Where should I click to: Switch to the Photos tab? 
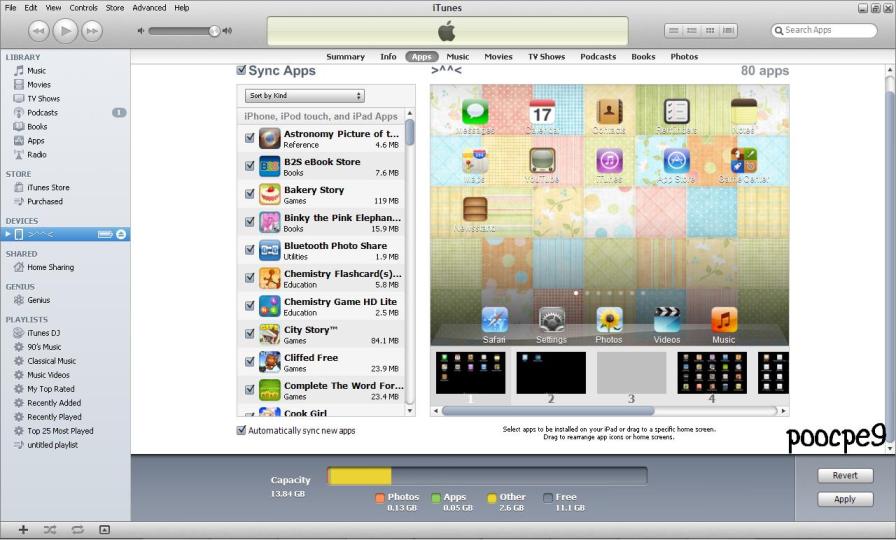tap(684, 57)
